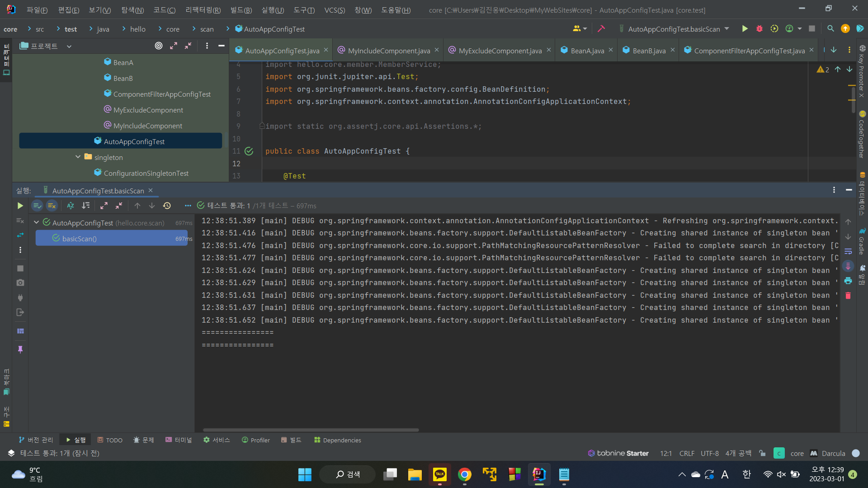
Task: Open run panel options three-dot menu
Action: [x=834, y=190]
